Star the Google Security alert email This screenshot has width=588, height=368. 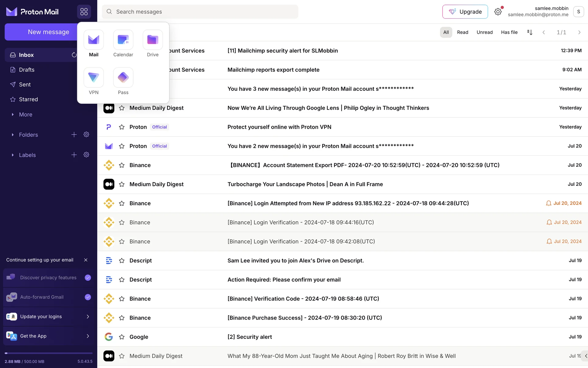point(122,337)
